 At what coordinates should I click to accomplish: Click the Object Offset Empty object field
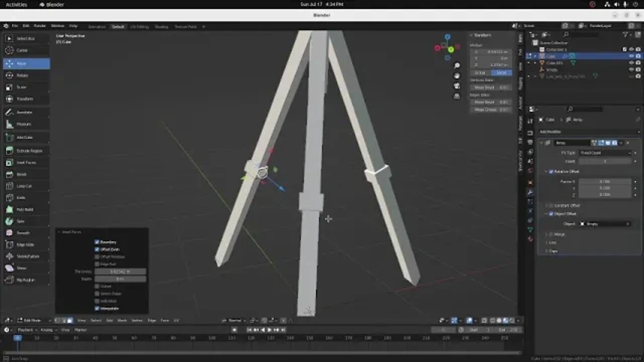[604, 224]
